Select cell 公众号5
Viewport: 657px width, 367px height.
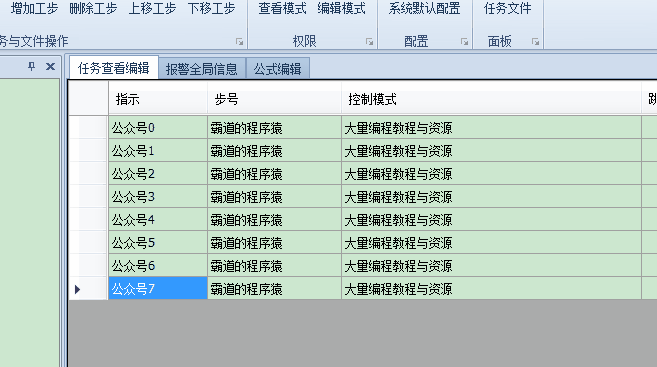158,243
